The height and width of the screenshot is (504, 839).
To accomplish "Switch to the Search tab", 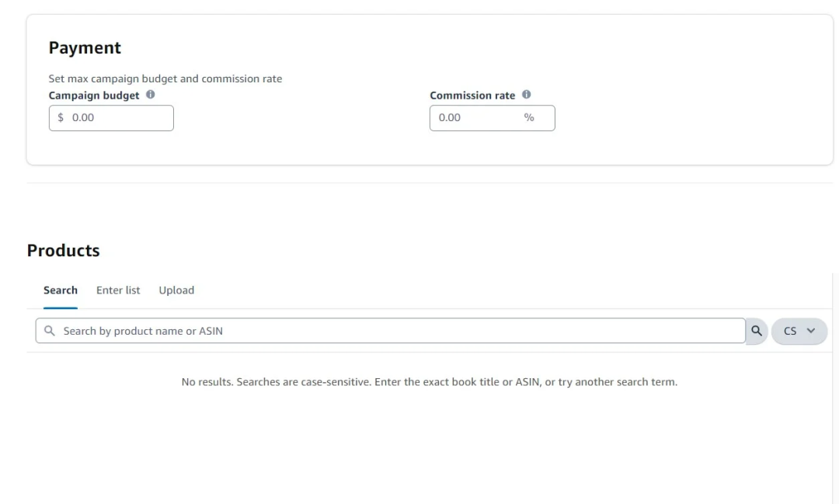I will pos(61,290).
